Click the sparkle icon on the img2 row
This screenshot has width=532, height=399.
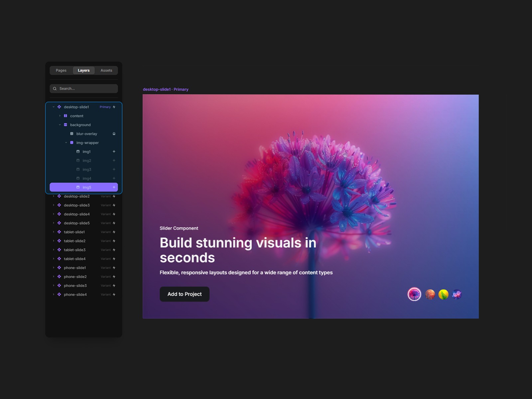114,161
